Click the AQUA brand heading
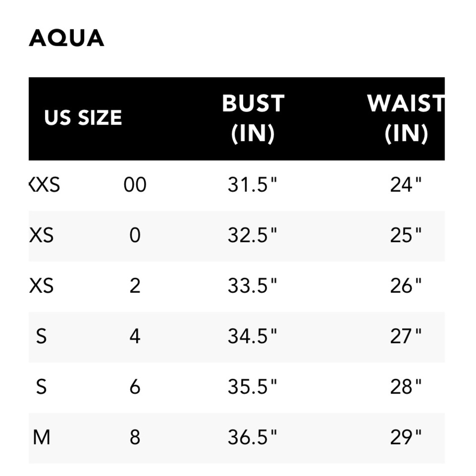Screen dimensions: 476x476 (67, 38)
